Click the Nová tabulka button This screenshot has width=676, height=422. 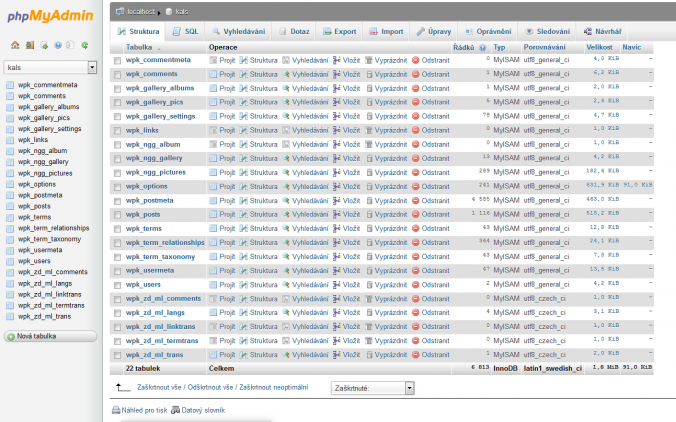50,336
